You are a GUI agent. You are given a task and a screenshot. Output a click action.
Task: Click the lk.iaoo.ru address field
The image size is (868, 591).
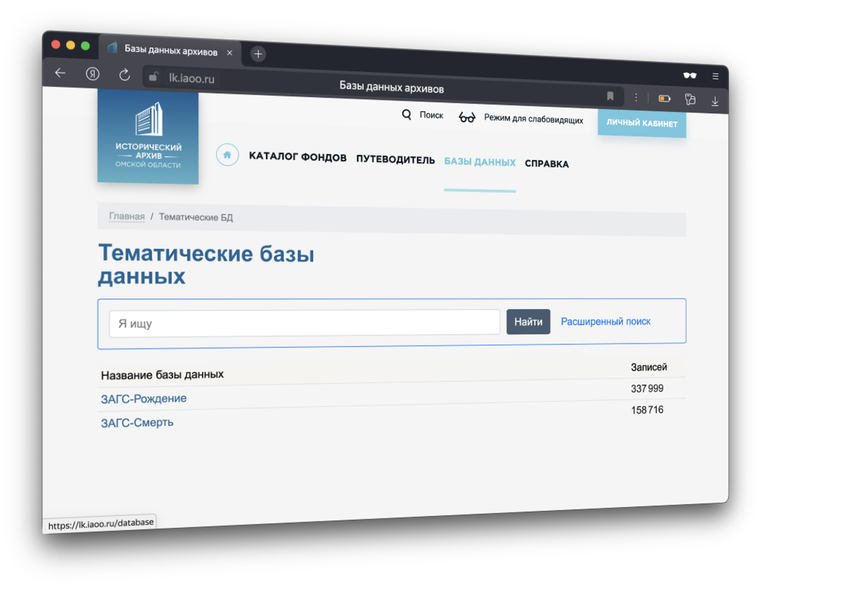coord(192,78)
